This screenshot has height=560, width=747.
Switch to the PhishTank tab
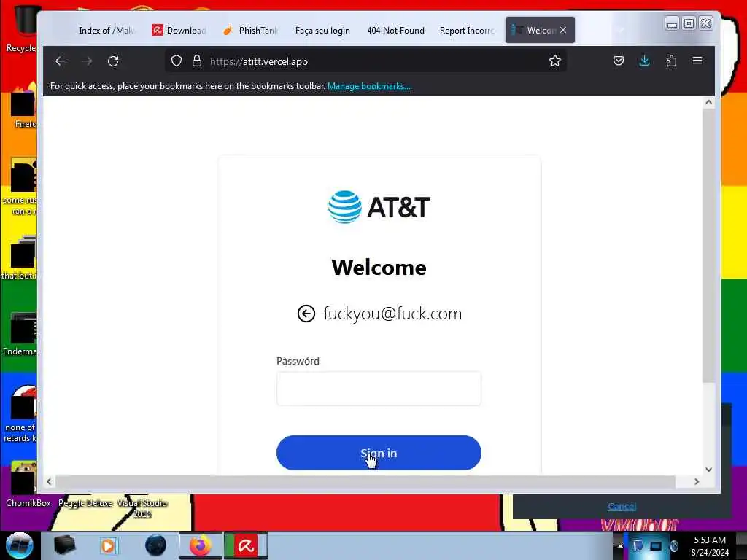(251, 31)
